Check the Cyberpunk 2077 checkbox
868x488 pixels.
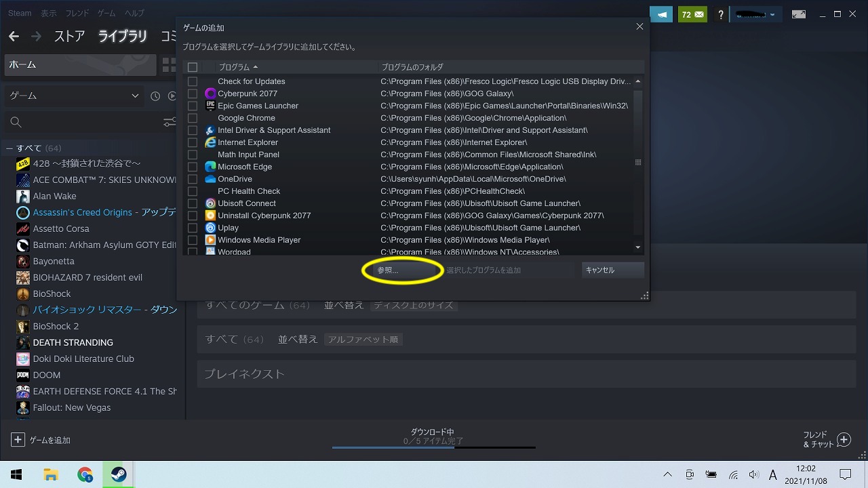[x=193, y=94]
